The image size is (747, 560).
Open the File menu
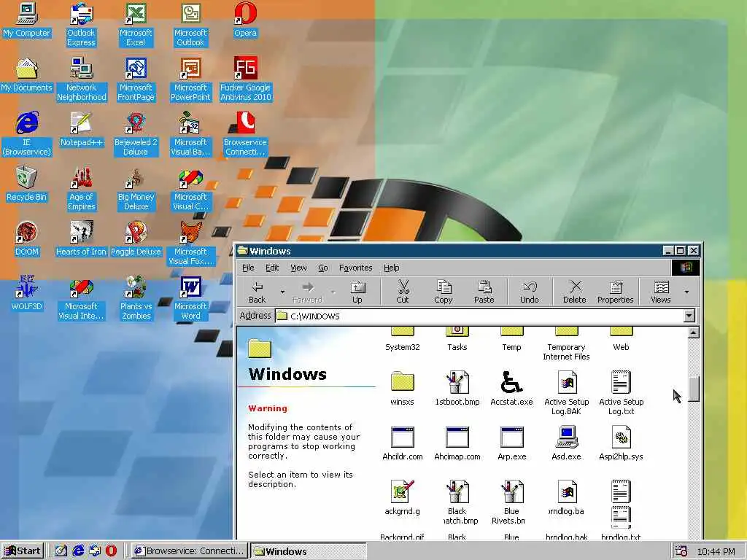248,268
